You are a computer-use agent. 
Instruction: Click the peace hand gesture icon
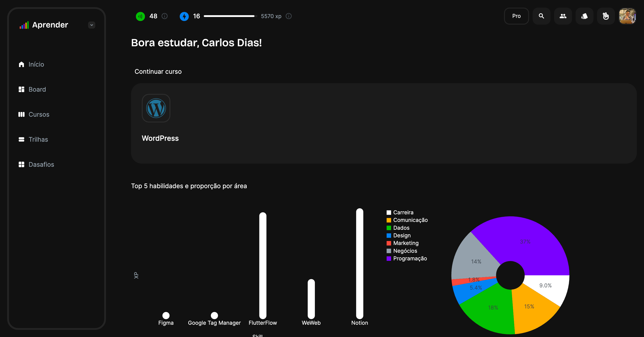click(x=606, y=16)
